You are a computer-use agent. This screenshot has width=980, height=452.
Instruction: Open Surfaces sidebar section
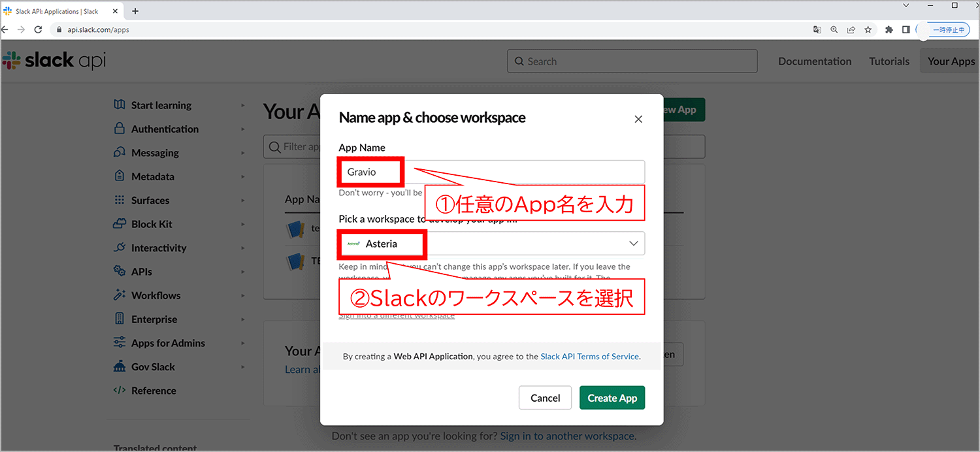click(x=150, y=201)
